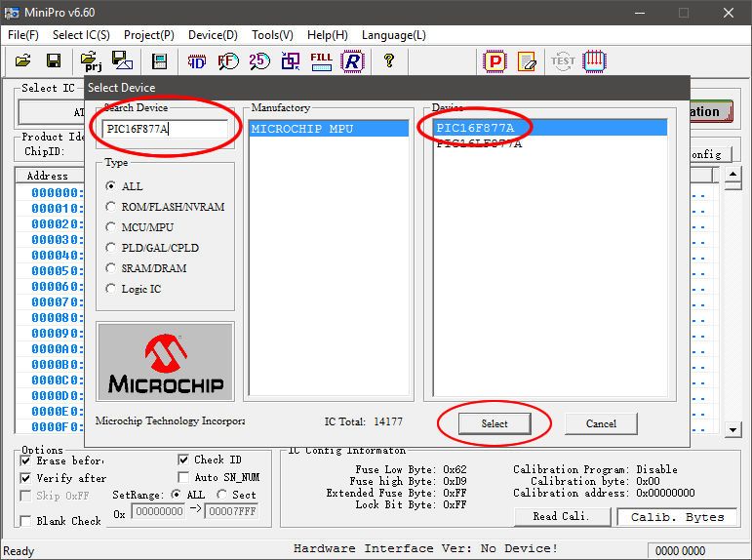The image size is (752, 560).
Task: Enable the Auto SN_NUM checkbox
Action: pos(183,477)
